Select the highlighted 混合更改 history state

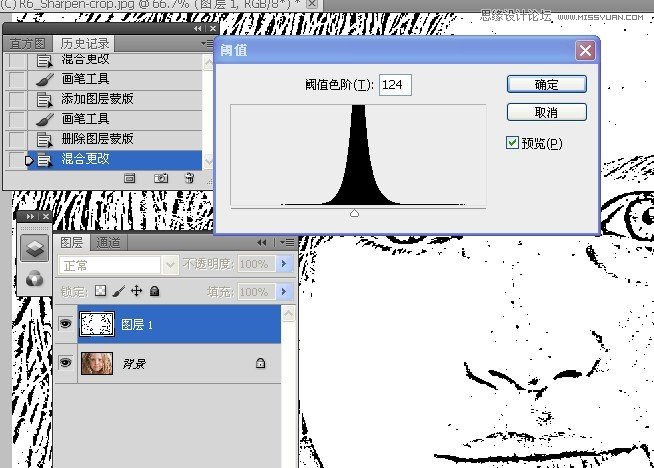(114, 159)
